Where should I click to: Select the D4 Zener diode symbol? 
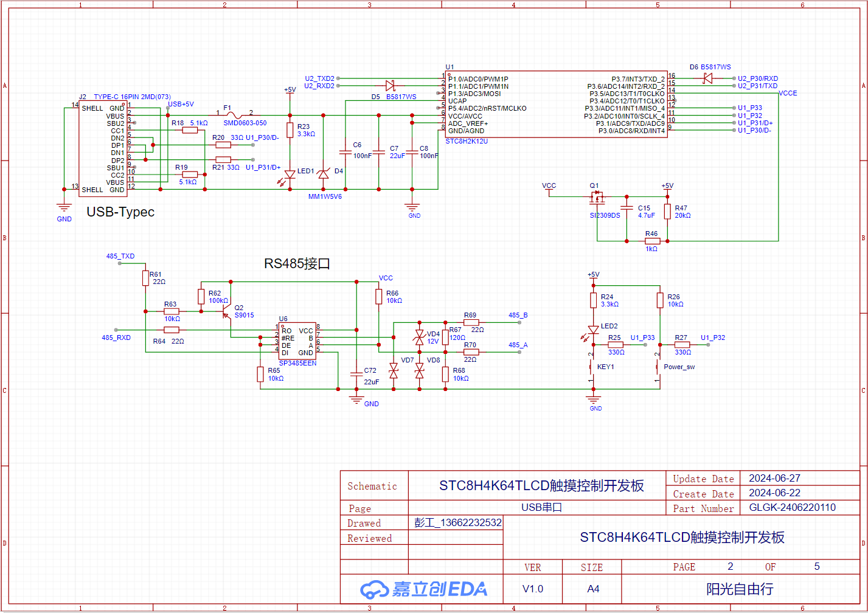323,175
